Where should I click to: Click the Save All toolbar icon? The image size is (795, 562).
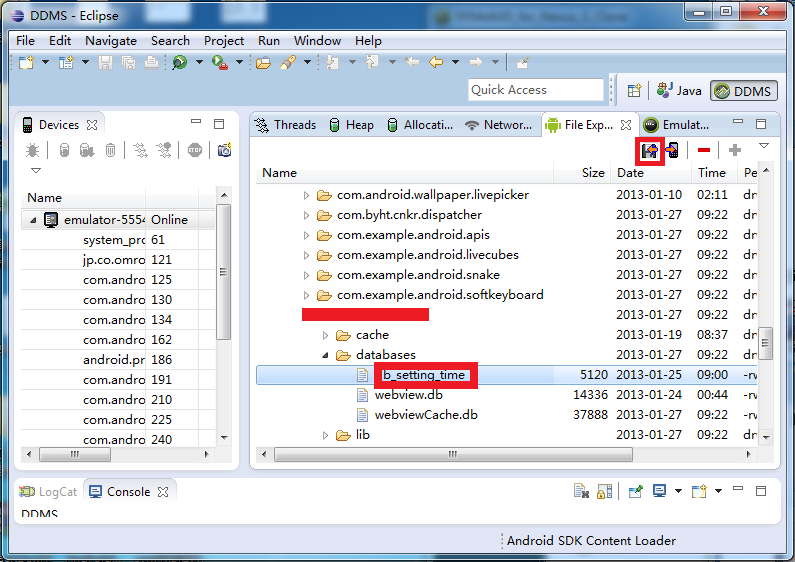pos(128,62)
